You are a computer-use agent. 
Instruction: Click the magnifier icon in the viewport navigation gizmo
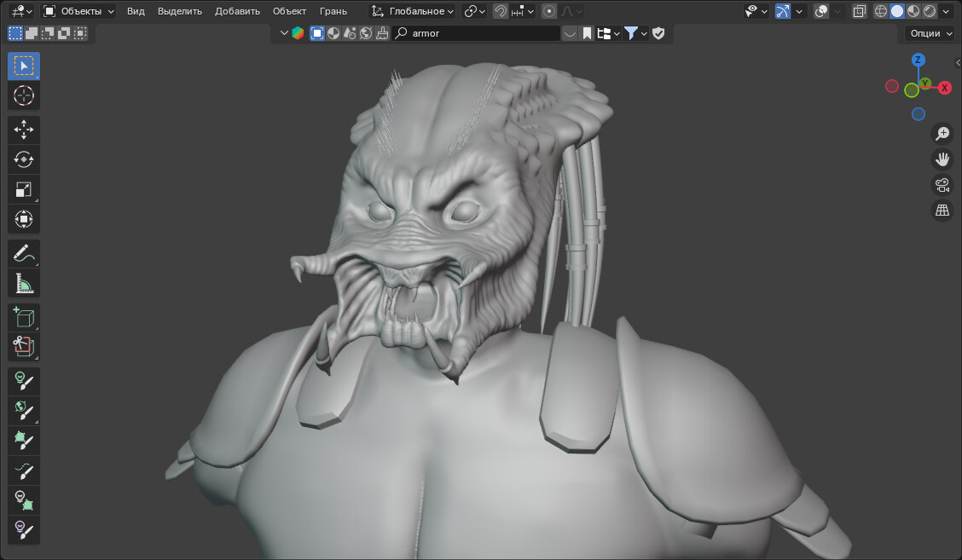942,133
